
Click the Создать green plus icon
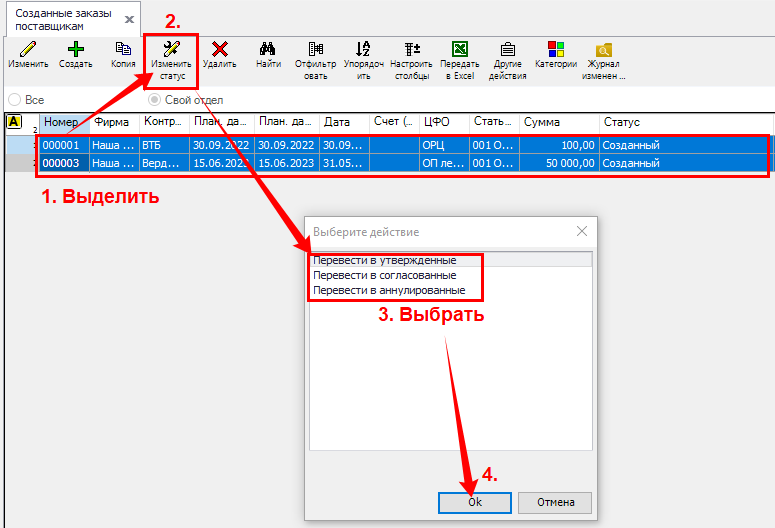click(x=75, y=49)
